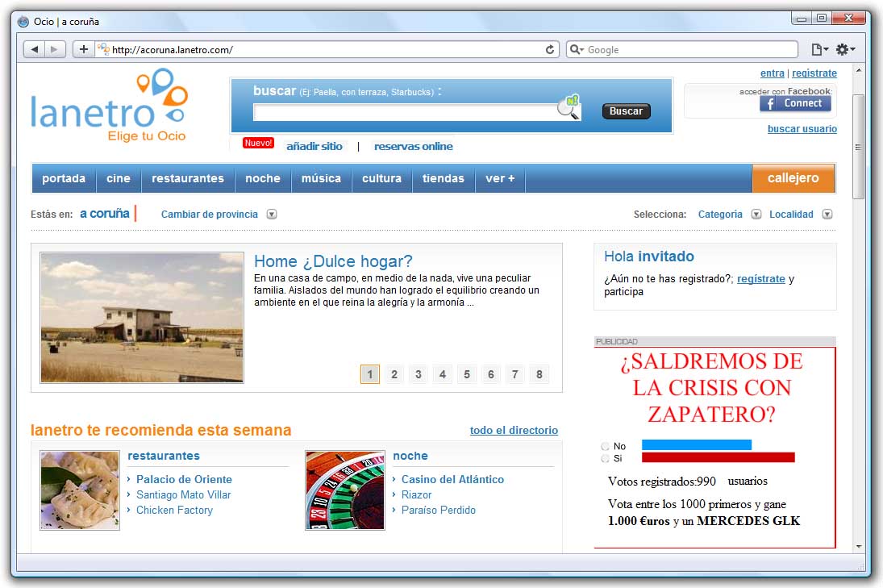Open todo el directorio link
This screenshot has width=883, height=588.
coord(514,430)
